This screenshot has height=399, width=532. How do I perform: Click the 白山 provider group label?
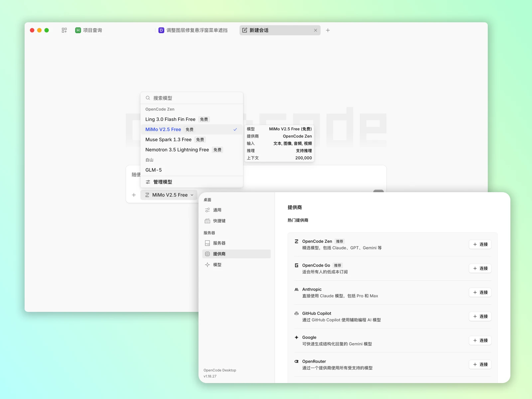tap(149, 160)
